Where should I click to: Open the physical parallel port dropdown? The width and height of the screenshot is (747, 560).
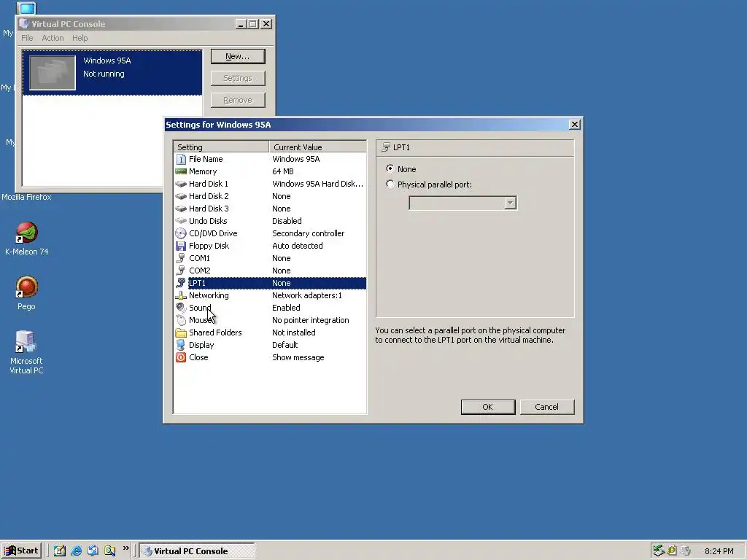[x=510, y=203]
